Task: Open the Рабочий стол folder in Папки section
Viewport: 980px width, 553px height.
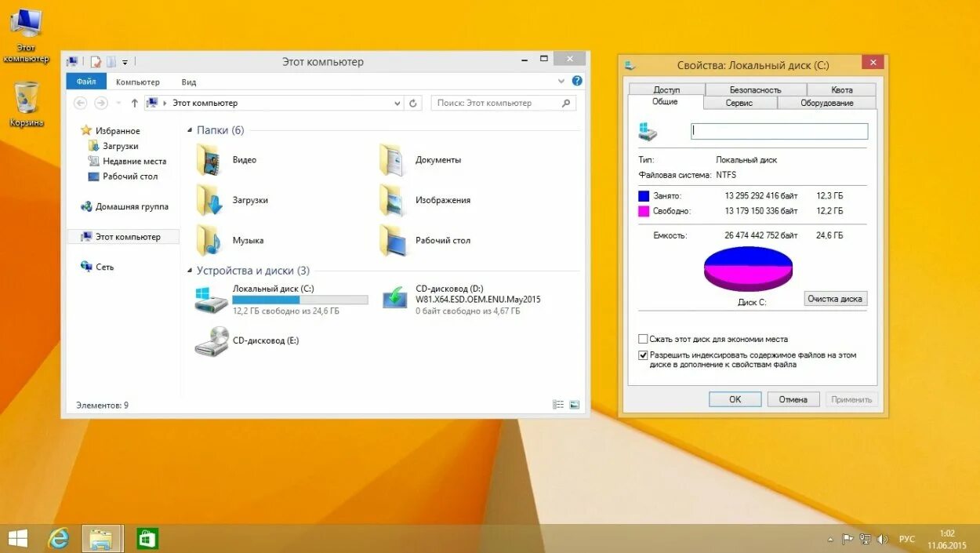Action: (x=393, y=240)
